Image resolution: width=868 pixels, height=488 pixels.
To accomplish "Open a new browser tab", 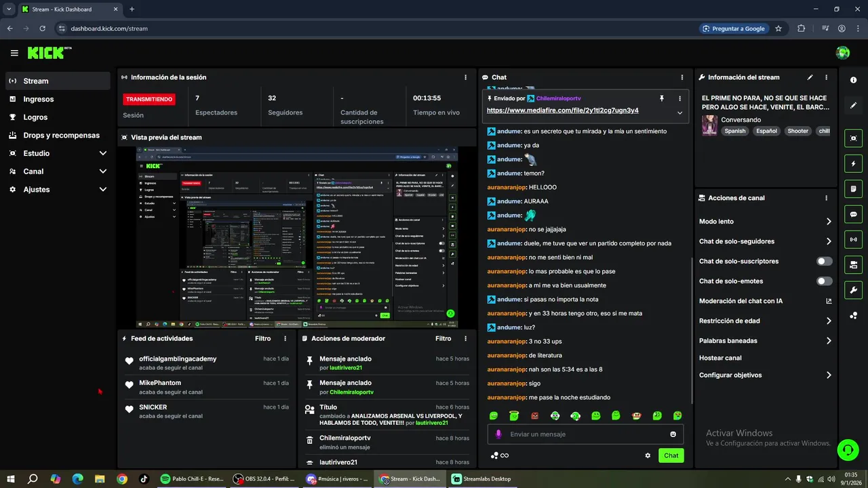I will pos(132,9).
